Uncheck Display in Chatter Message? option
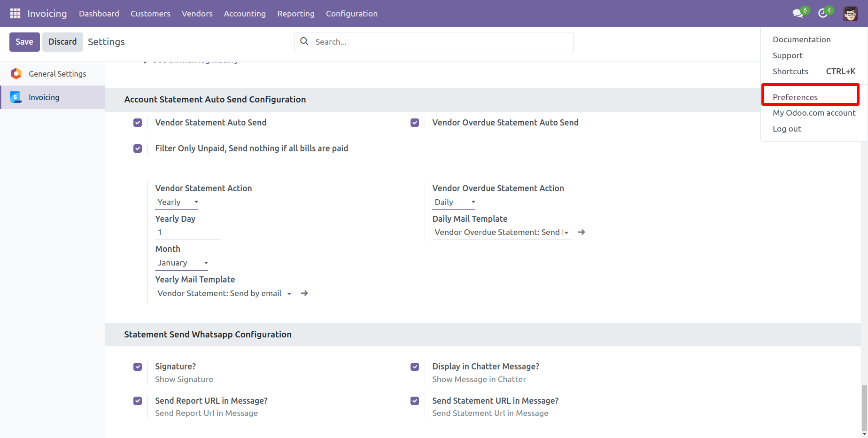 click(415, 367)
